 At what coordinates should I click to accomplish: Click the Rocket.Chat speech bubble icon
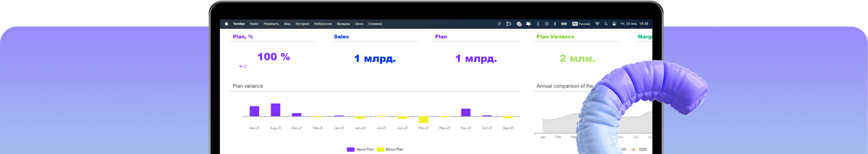tap(509, 24)
